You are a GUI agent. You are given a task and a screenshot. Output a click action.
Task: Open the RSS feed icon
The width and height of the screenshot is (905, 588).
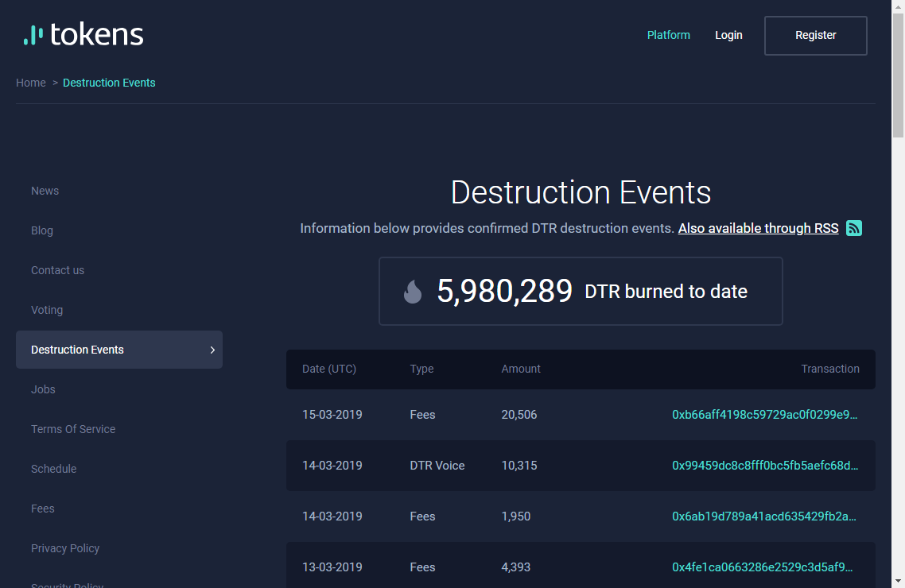point(853,228)
